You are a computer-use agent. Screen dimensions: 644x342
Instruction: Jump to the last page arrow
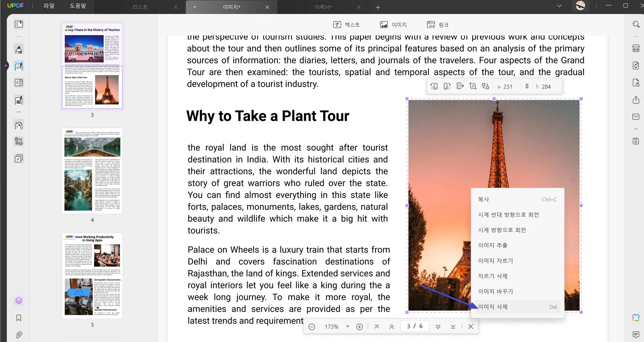(453, 327)
